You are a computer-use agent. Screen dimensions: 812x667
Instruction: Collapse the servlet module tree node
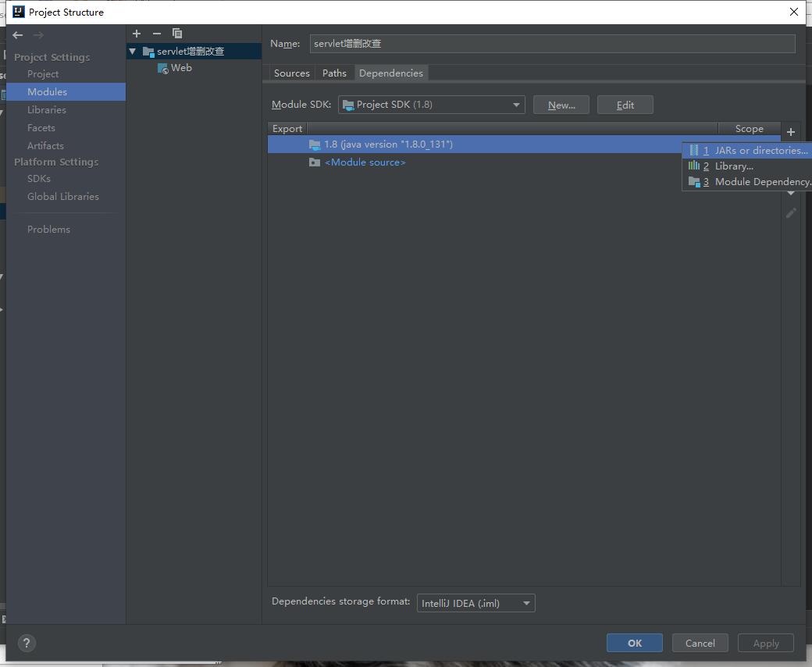132,52
